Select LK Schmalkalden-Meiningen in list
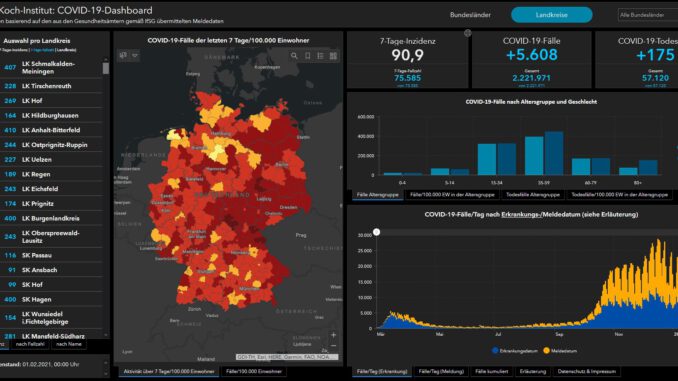Screen dimensions: 678x381 point(51,67)
